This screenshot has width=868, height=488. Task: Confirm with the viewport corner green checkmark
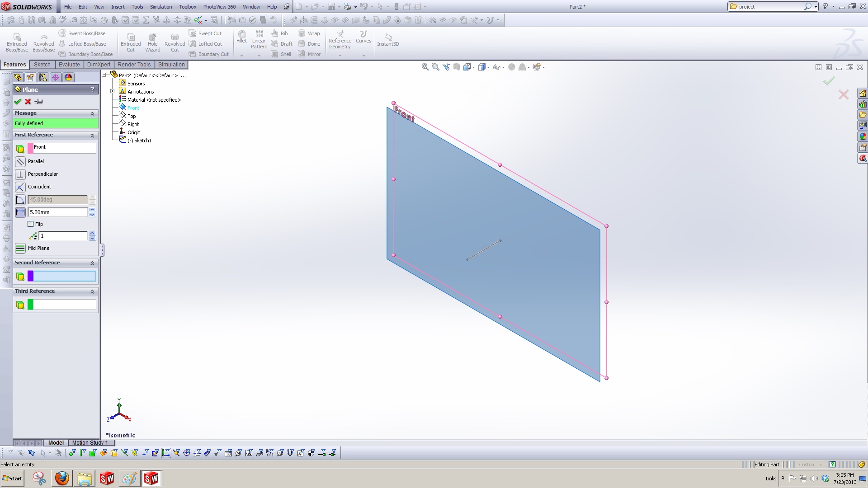tap(829, 81)
